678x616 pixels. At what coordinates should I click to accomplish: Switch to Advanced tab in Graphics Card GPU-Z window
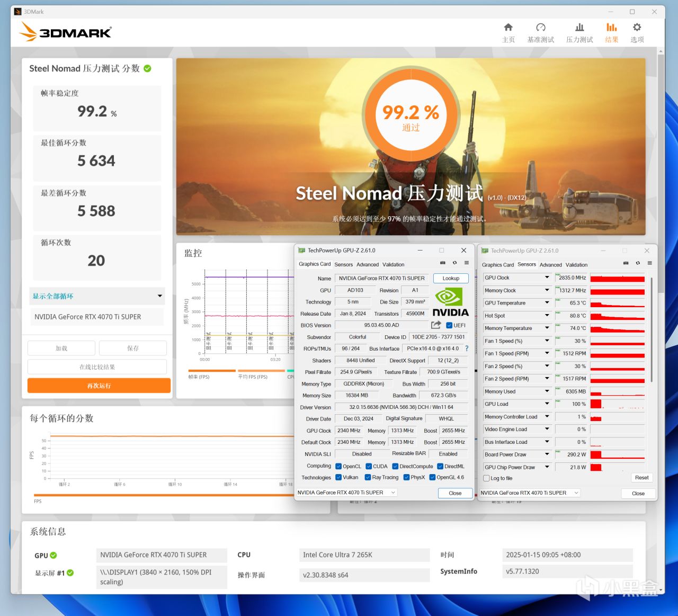[x=368, y=265]
